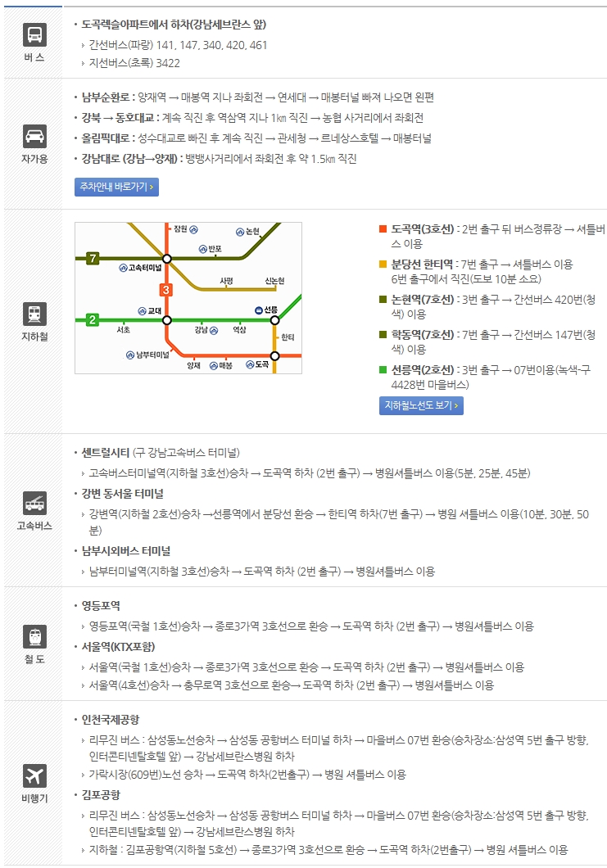Click the line 3 badge on subway map
Screen dimensions: 607x868
coord(165,290)
